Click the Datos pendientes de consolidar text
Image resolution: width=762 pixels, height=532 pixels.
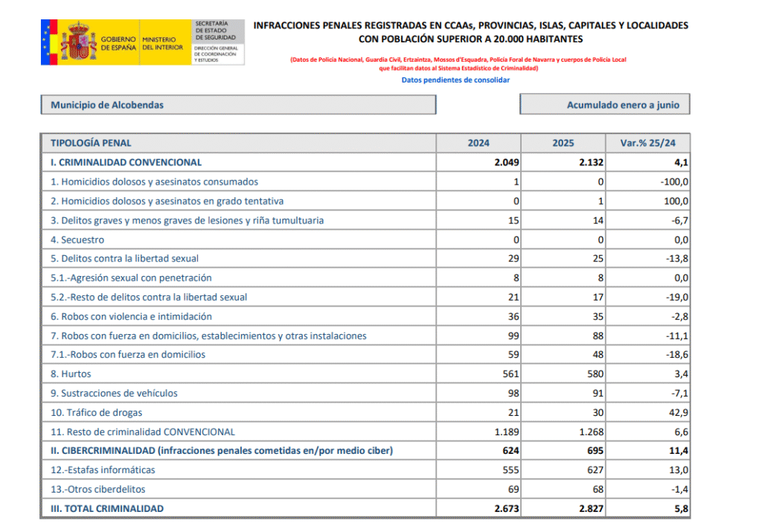click(455, 80)
